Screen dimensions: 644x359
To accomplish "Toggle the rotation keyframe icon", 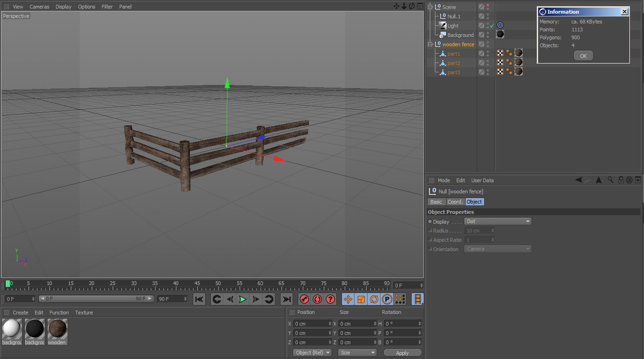I will click(x=374, y=299).
